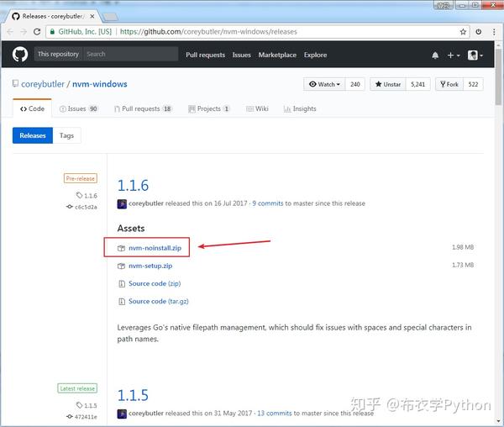The image size is (504, 427).
Task: Focus the GitHub Search field
Action: pos(130,54)
